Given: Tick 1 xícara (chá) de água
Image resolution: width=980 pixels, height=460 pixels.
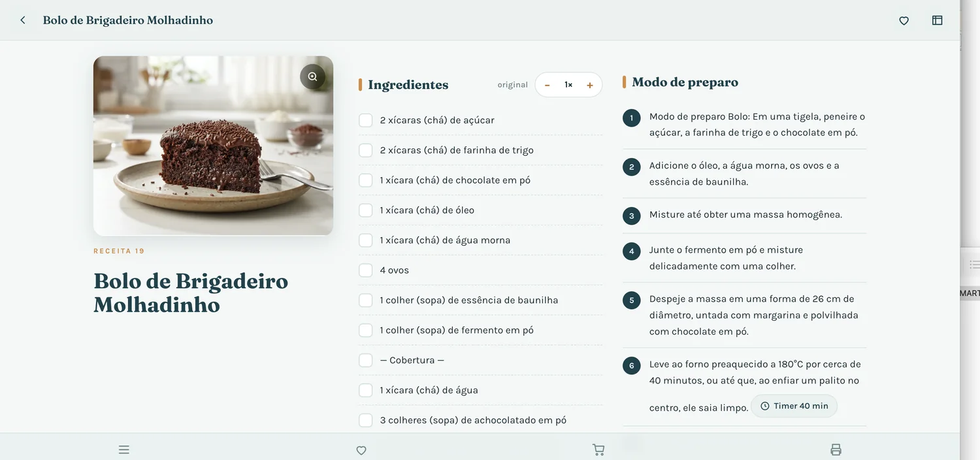Looking at the screenshot, I should click(x=366, y=391).
